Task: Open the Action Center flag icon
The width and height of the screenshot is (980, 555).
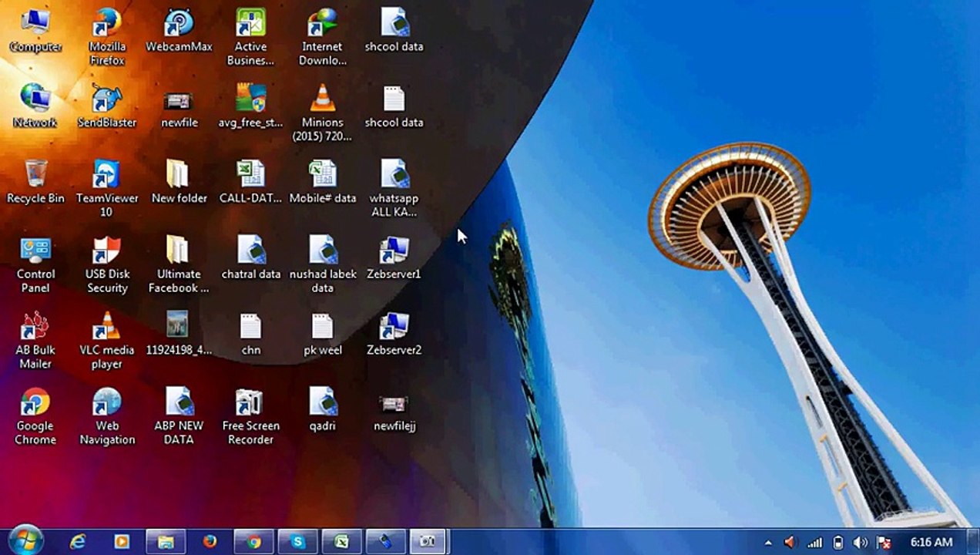Action: pos(884,543)
